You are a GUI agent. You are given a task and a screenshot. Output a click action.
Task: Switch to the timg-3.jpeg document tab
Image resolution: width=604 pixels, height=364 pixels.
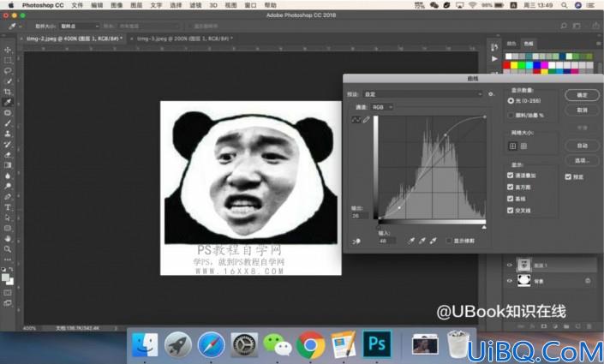pyautogui.click(x=184, y=39)
